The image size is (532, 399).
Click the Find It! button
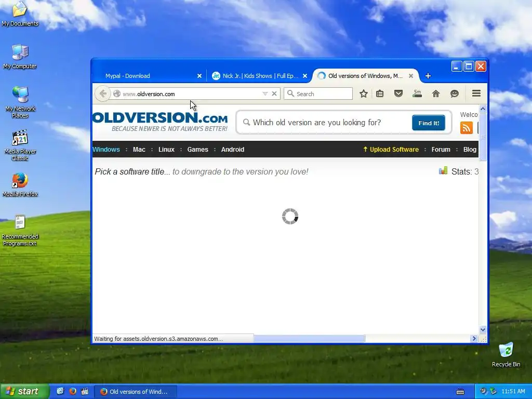point(429,123)
